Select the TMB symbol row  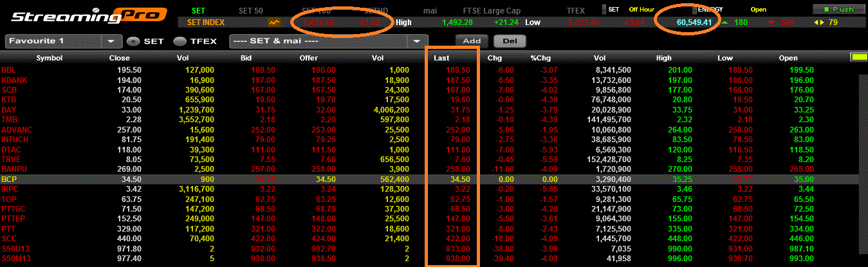430,120
